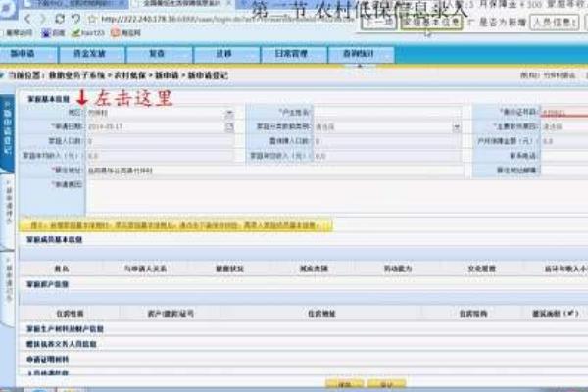The image size is (588, 392).
Task: Click the 姓名 column header
Action: click(x=62, y=269)
